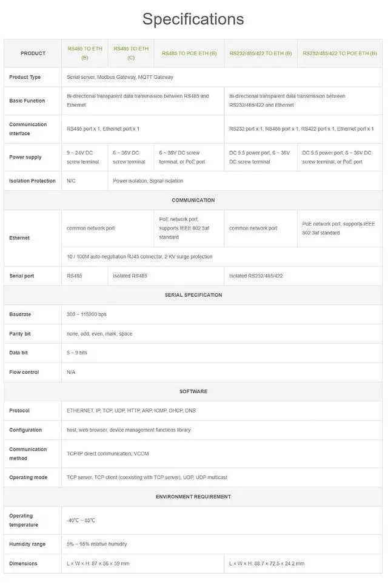
Task: Click the ENVIRONMENT REQUIREMENT section header
Action: point(193,496)
